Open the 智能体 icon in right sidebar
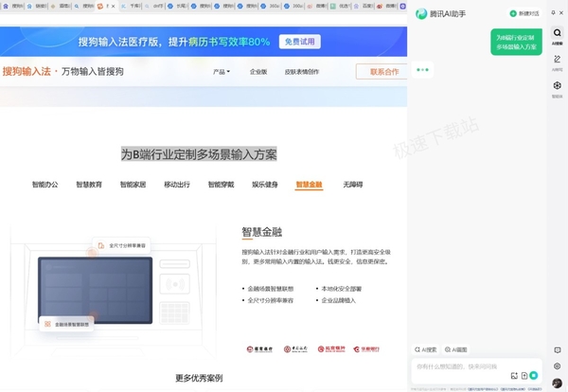This screenshot has width=568, height=392. [x=558, y=85]
